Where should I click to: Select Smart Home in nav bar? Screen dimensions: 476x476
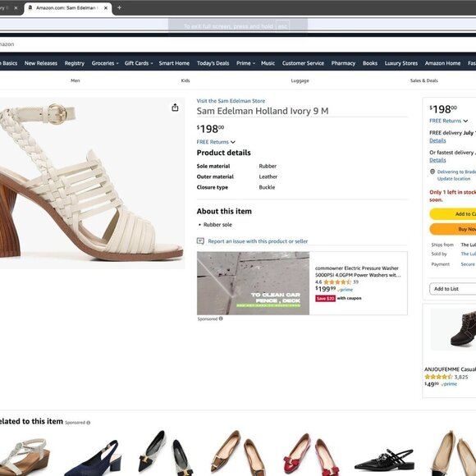(174, 63)
